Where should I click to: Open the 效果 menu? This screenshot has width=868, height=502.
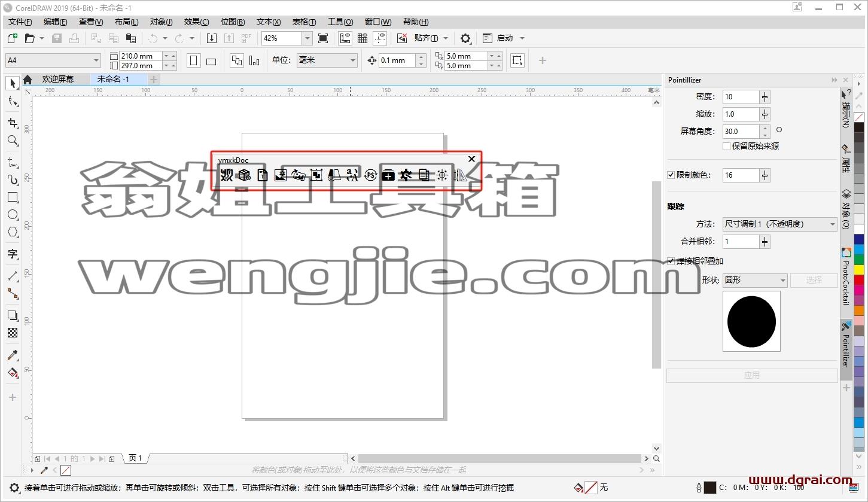[x=197, y=22]
